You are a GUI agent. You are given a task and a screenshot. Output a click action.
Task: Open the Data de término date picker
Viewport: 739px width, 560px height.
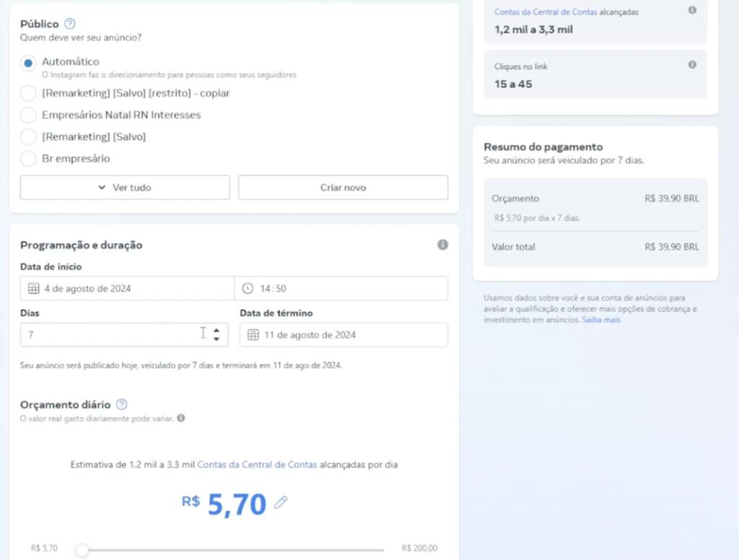point(344,335)
